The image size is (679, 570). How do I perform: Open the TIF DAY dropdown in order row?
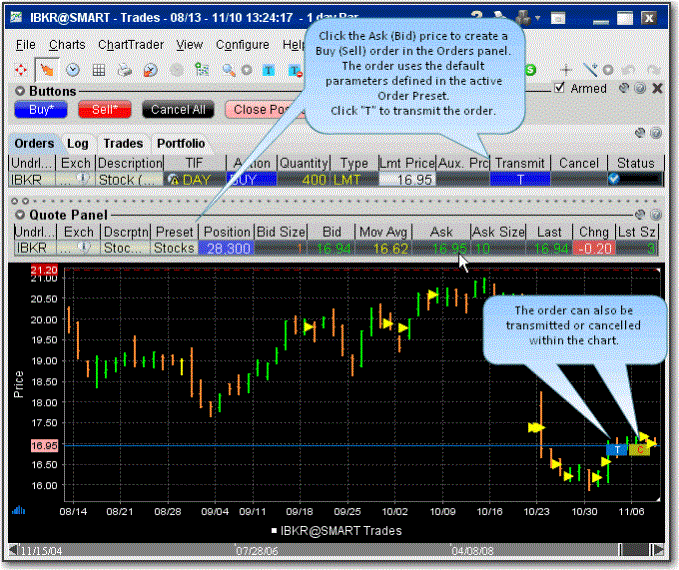195,179
